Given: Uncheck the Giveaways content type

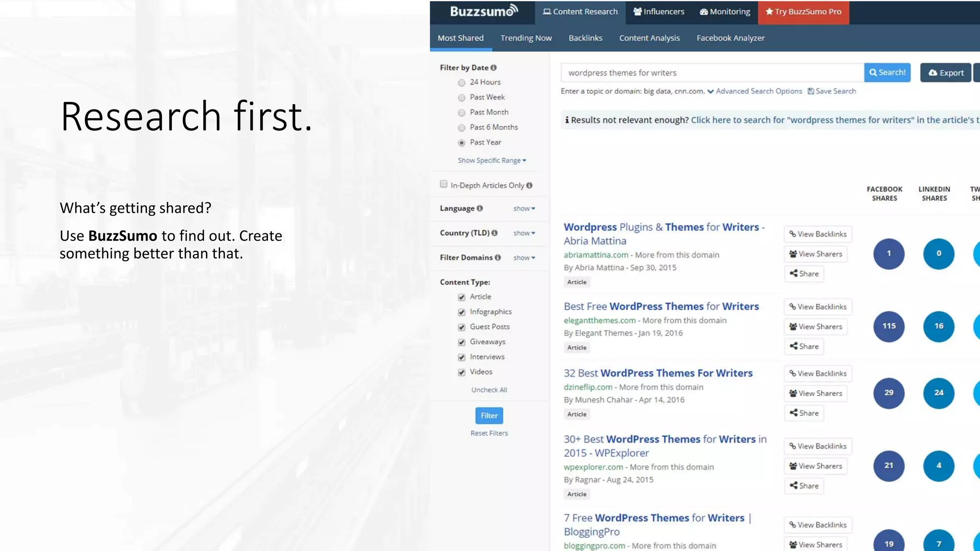Looking at the screenshot, I should 462,342.
